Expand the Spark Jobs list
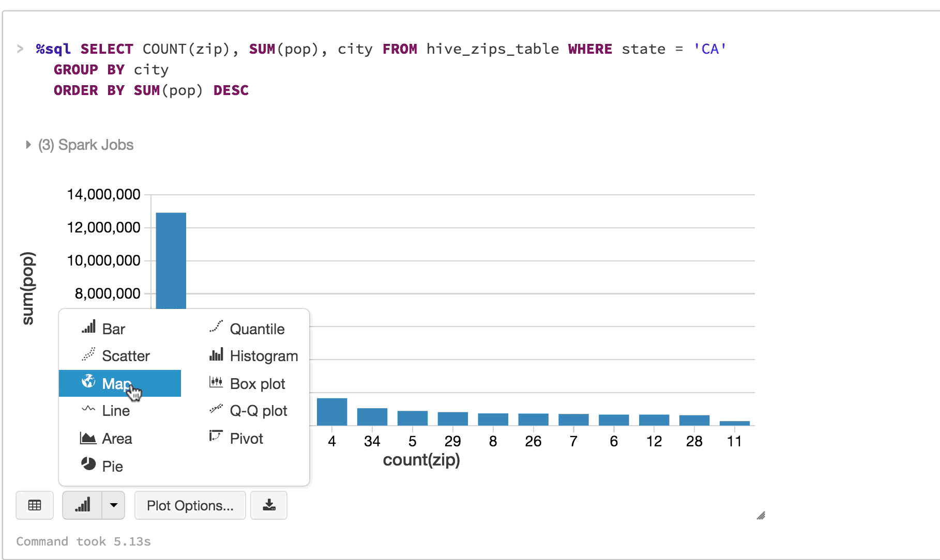This screenshot has width=940, height=560. tap(28, 145)
